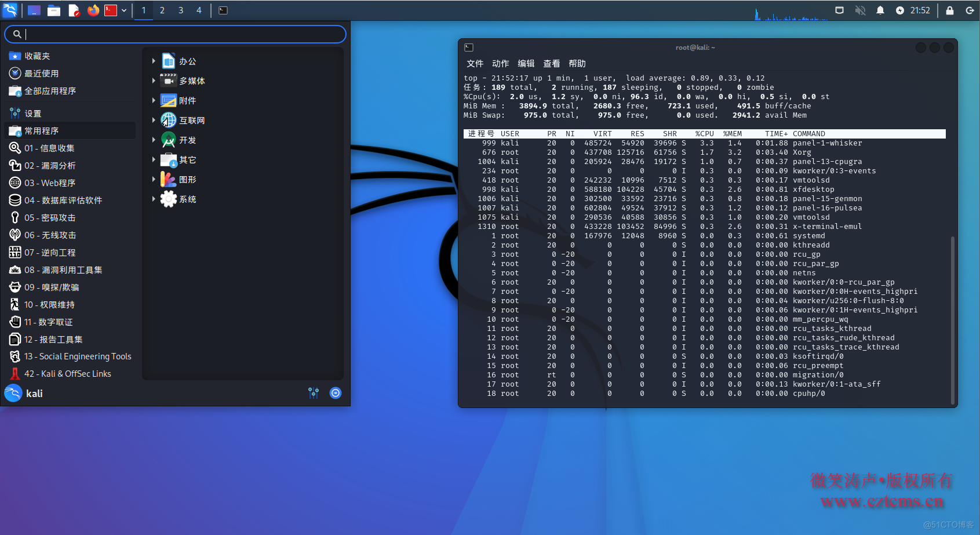Open 03 - Web程序 category

pos(70,183)
